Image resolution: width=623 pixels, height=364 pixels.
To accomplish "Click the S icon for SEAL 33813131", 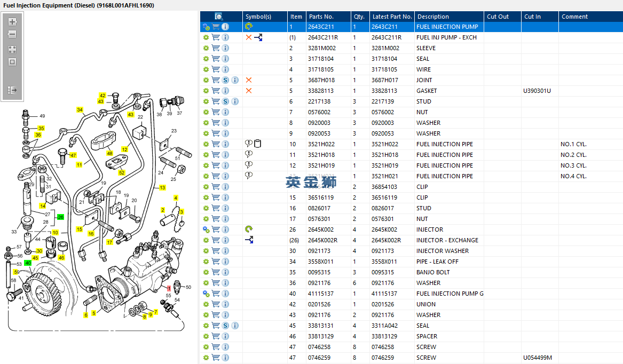I will point(225,326).
